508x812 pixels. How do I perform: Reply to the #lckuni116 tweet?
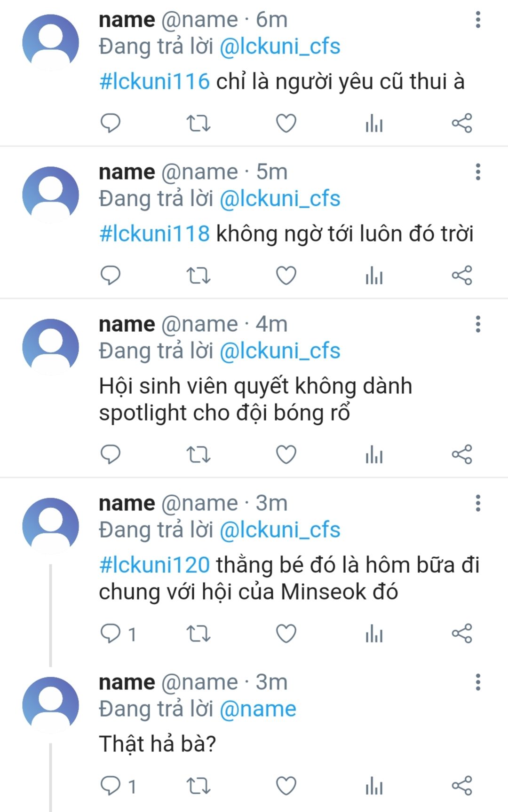[x=111, y=123]
